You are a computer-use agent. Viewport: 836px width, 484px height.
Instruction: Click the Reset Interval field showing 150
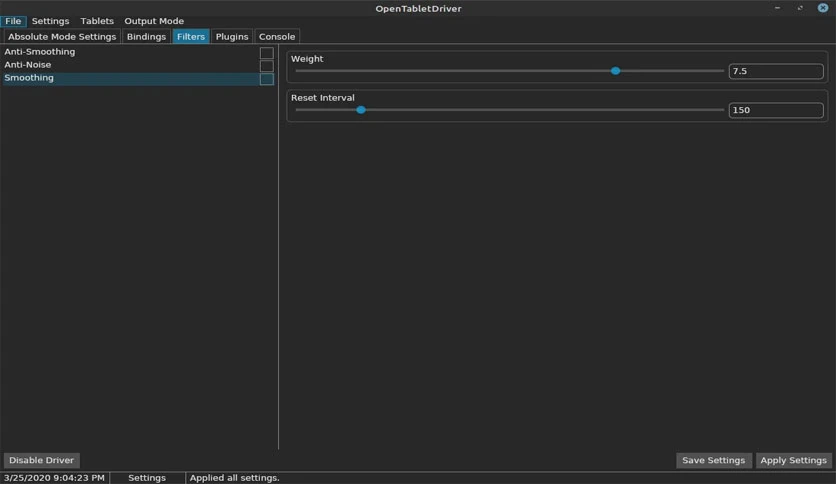776,110
